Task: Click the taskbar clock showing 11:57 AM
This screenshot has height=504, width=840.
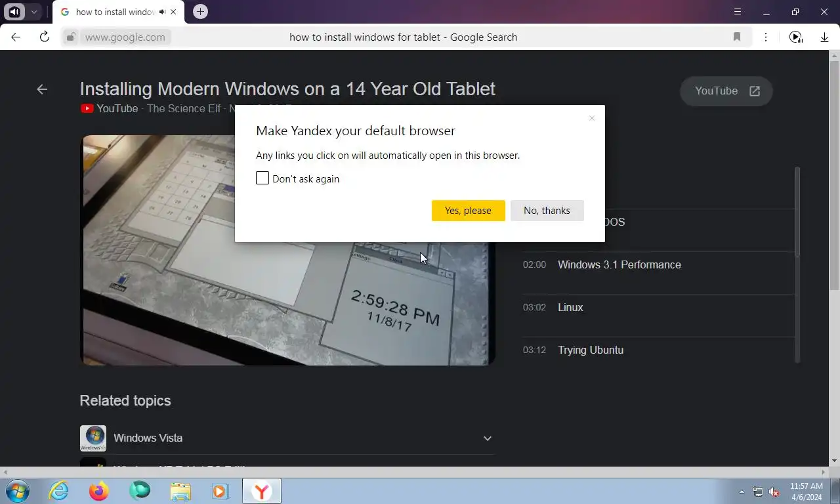Action: (x=807, y=492)
